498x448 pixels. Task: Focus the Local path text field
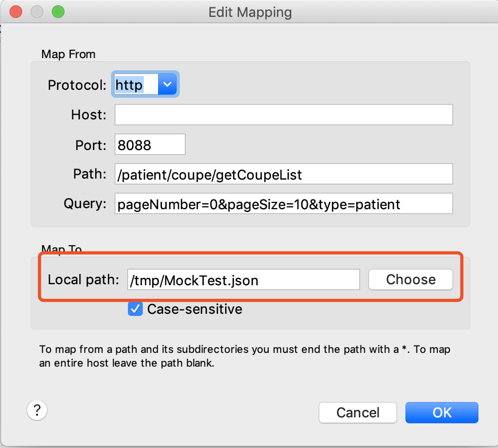tap(243, 279)
